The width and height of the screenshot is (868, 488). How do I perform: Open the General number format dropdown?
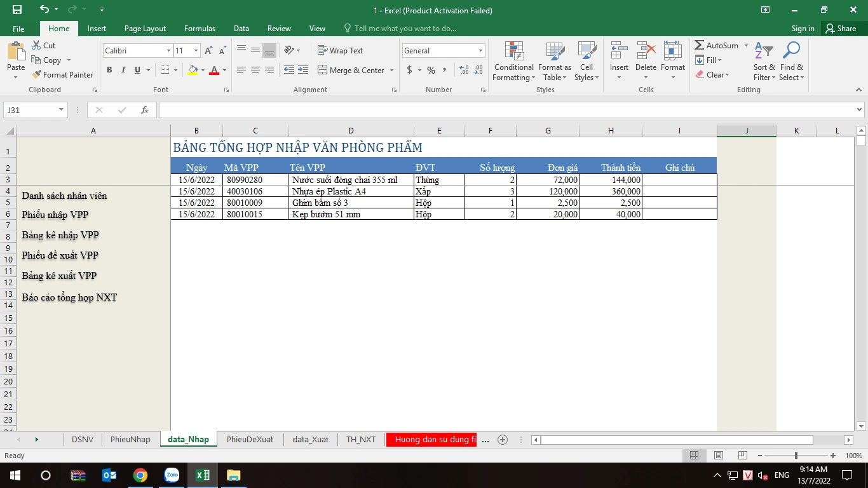pyautogui.click(x=480, y=50)
